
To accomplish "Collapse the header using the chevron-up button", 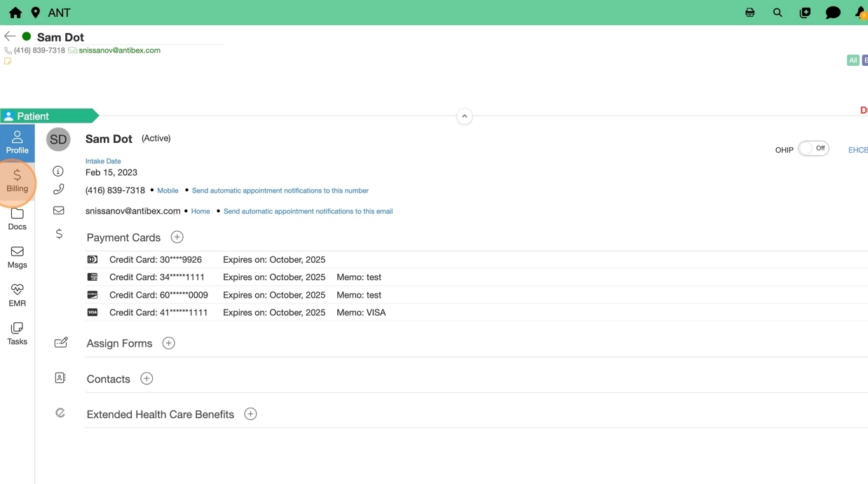I will (464, 116).
